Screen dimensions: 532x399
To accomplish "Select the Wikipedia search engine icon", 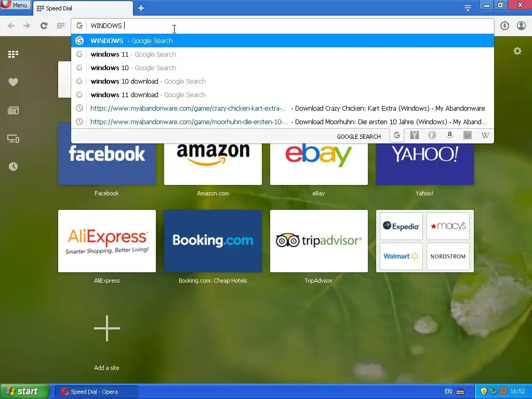I will click(x=485, y=136).
